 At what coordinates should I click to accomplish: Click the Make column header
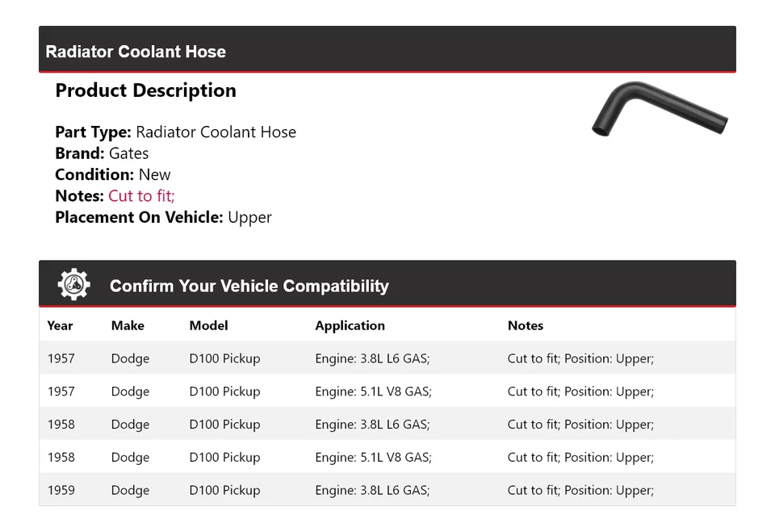128,325
